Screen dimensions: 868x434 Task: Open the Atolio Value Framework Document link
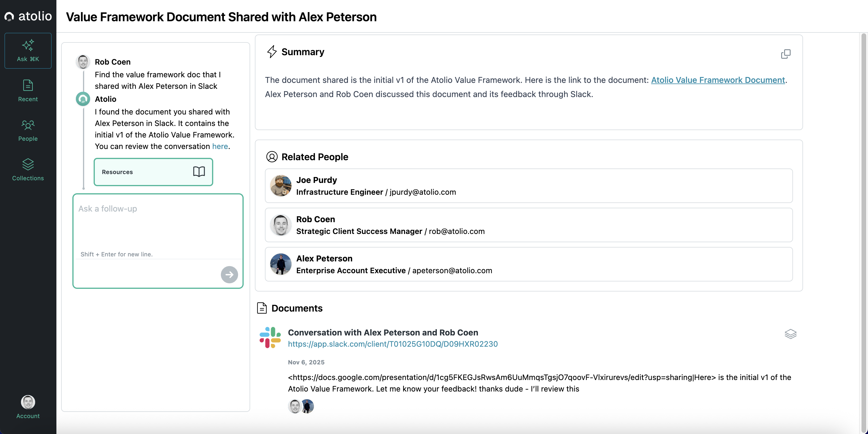pyautogui.click(x=718, y=80)
